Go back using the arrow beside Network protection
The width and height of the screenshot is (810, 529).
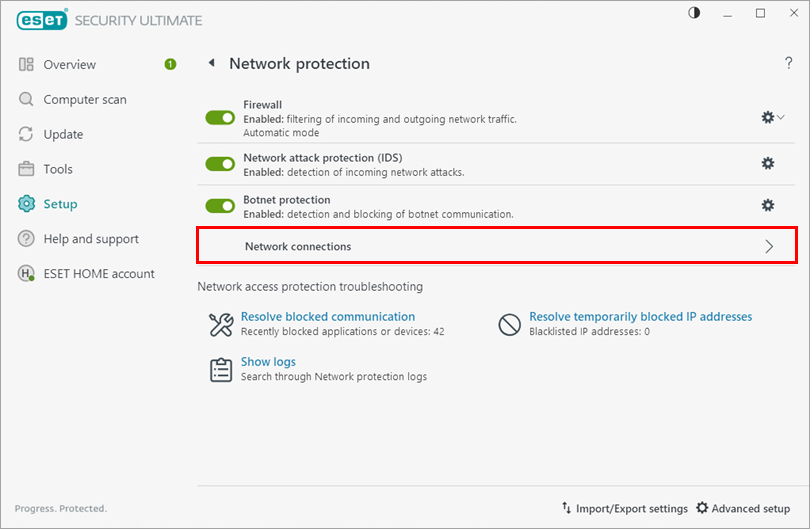211,63
